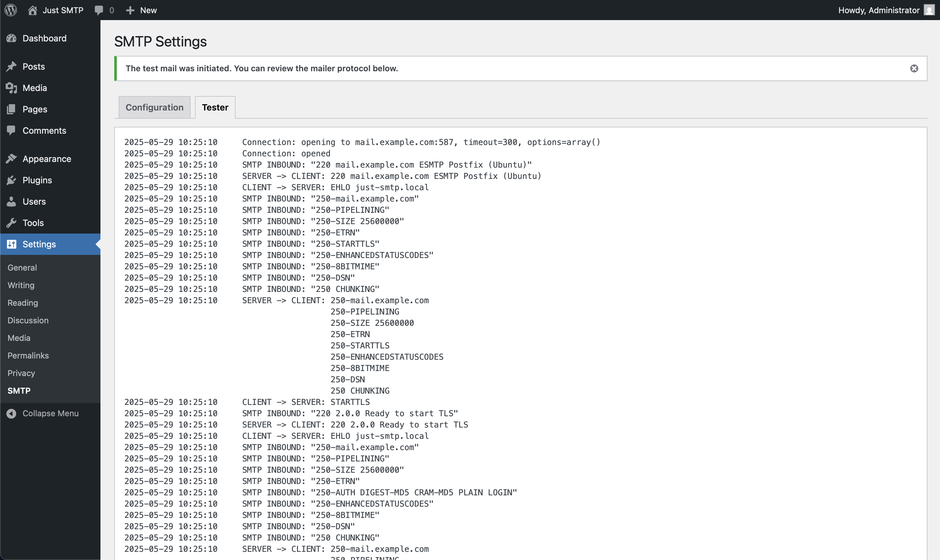Viewport: 940px width, 560px height.
Task: Open the Settings menu label
Action: coord(39,244)
